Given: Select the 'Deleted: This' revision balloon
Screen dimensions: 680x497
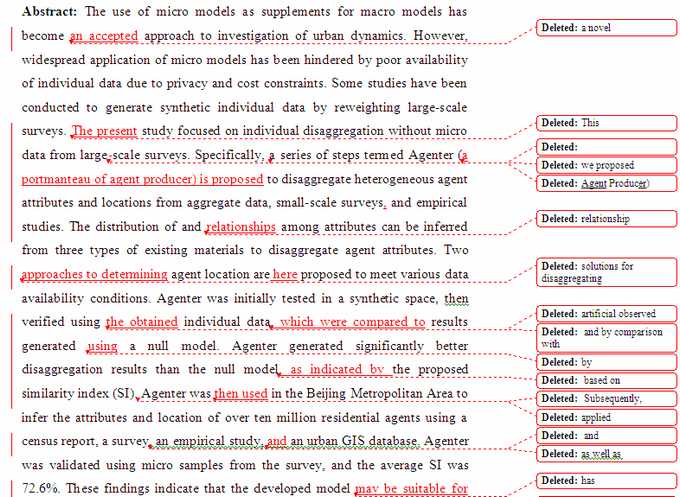Looking at the screenshot, I should [606, 123].
